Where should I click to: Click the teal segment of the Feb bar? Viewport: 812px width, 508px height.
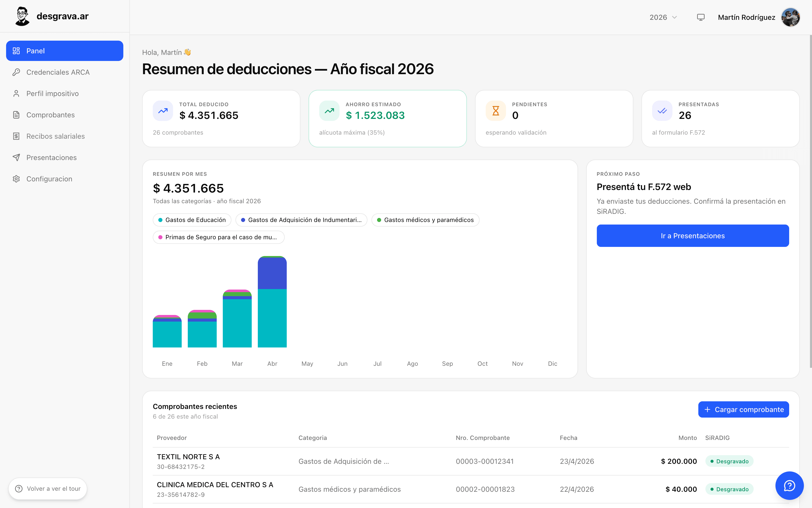click(x=202, y=335)
